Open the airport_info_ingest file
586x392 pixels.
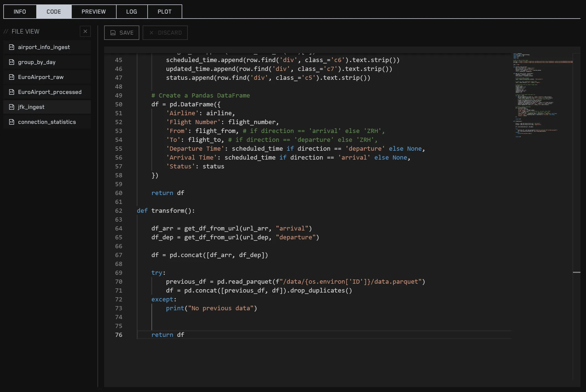point(47,47)
